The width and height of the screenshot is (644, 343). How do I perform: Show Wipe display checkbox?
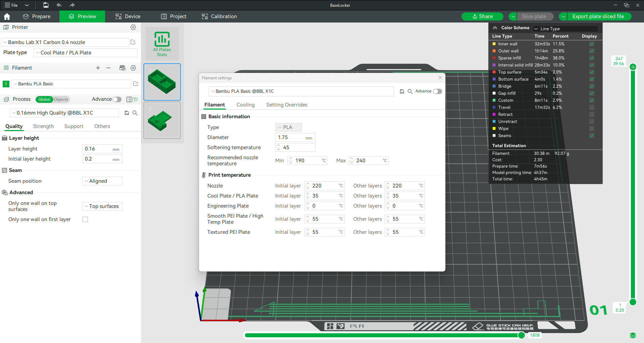tap(592, 129)
